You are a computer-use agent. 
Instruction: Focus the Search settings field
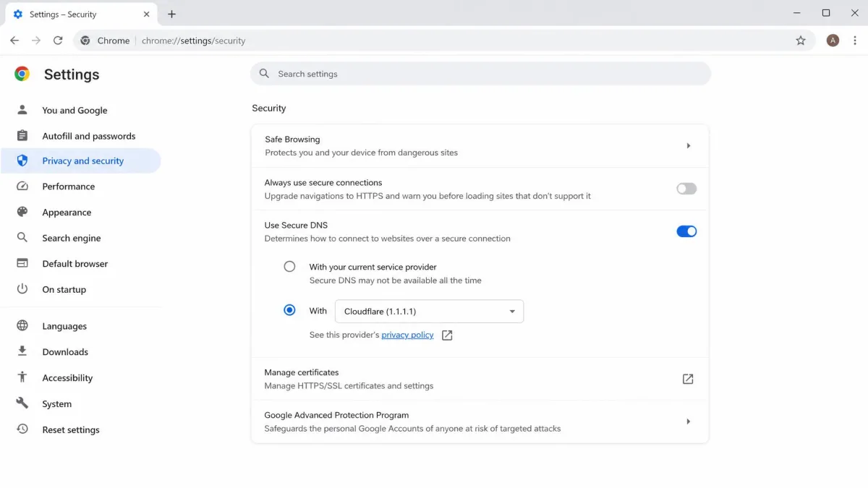click(x=480, y=74)
